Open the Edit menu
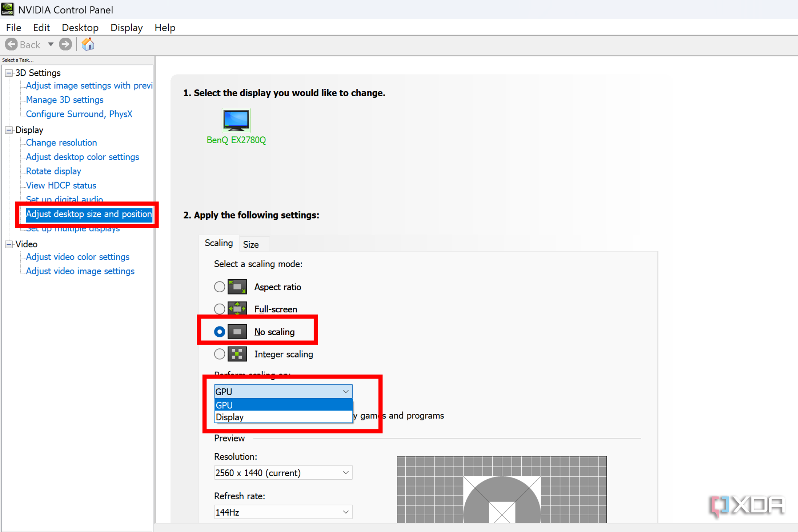 pos(41,28)
